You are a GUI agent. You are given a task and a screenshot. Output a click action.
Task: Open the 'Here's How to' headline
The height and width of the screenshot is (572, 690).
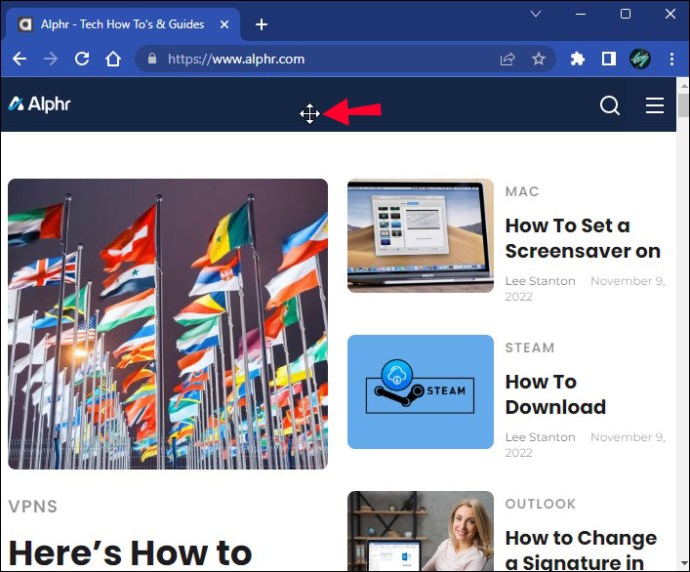(130, 553)
